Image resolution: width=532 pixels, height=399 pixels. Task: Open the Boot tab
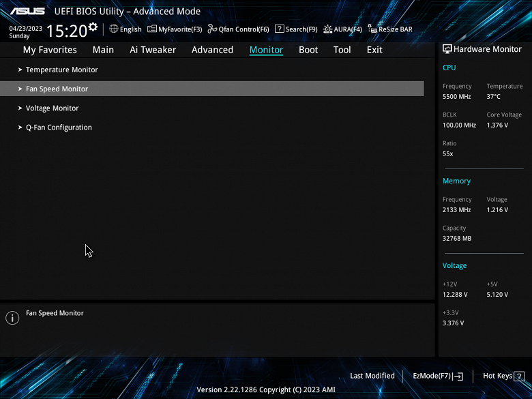pos(308,50)
